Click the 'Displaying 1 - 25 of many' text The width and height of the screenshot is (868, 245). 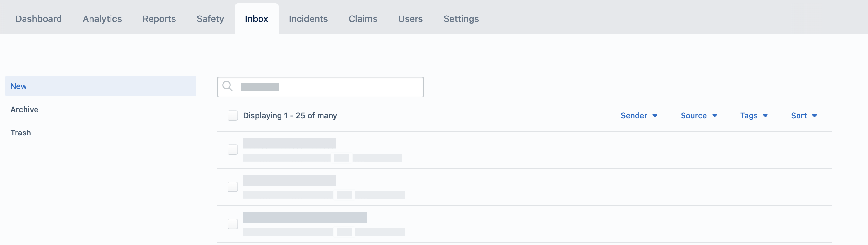290,116
